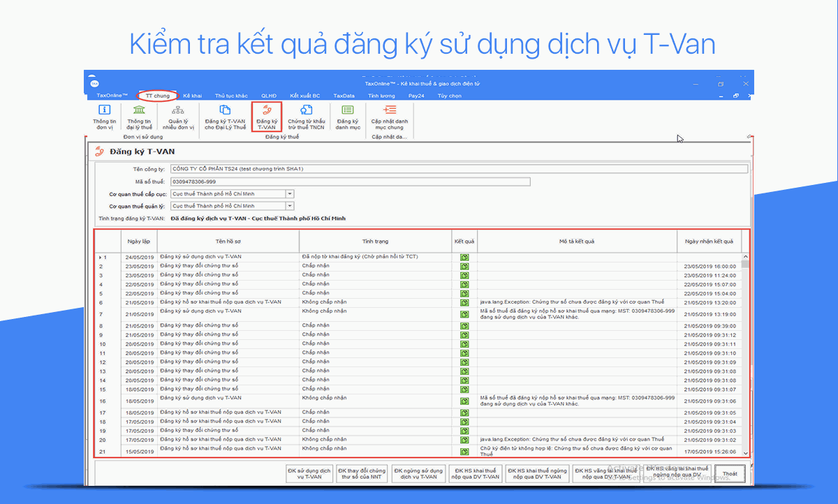
Task: Open the Kết xuất BC tab
Action: point(305,96)
